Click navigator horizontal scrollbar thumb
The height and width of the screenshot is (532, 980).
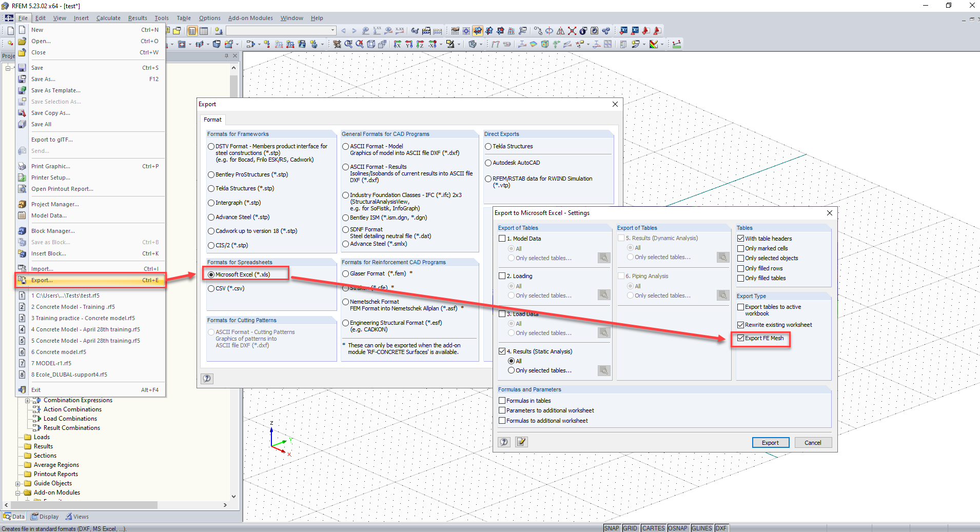(x=84, y=505)
